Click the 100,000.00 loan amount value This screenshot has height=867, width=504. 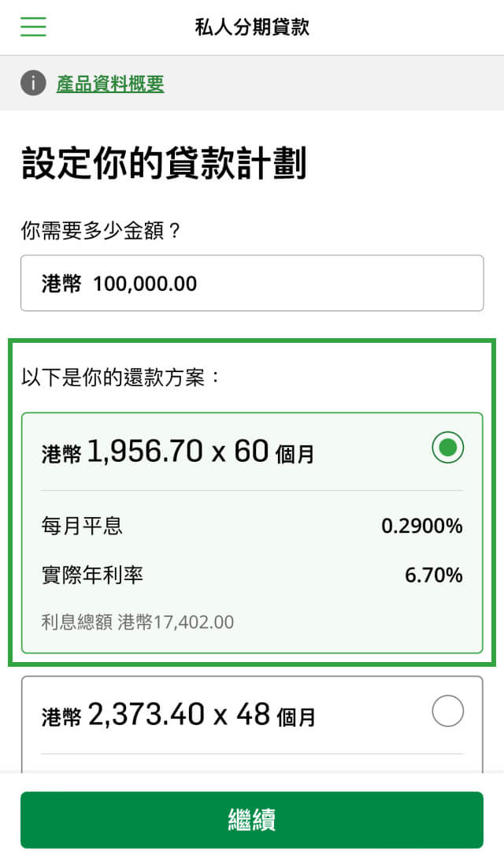click(x=145, y=284)
